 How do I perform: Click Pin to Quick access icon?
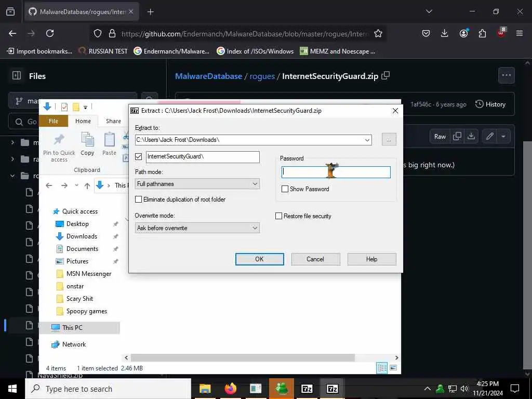(59, 139)
